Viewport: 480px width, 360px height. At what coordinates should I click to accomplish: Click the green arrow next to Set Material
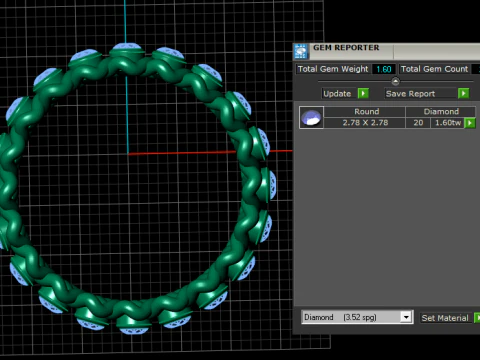point(477,318)
